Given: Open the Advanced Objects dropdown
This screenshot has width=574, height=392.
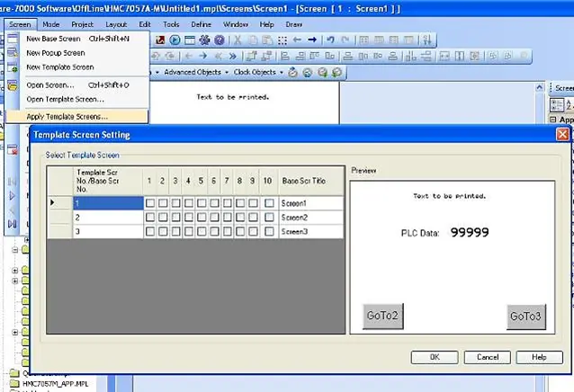Looking at the screenshot, I should pyautogui.click(x=196, y=73).
